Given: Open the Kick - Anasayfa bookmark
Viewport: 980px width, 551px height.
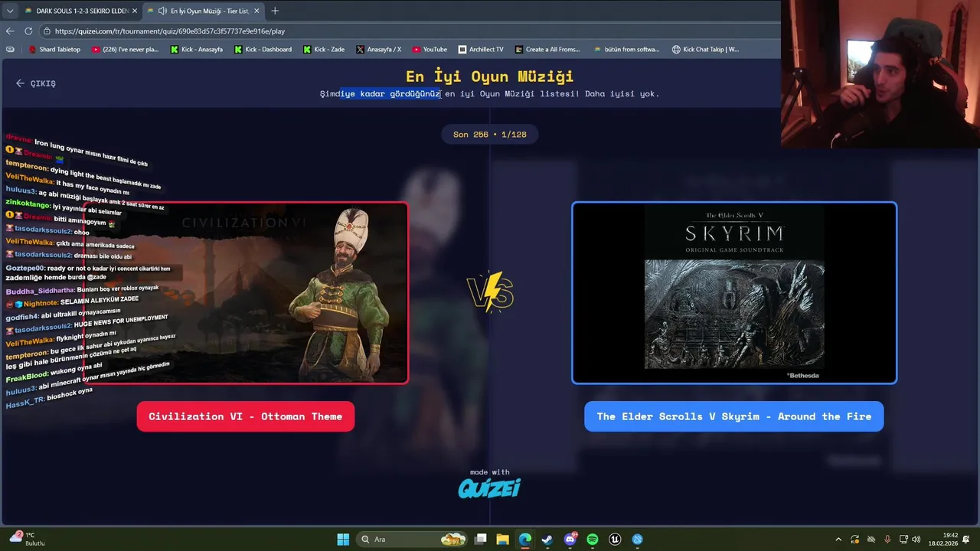Looking at the screenshot, I should (x=197, y=49).
